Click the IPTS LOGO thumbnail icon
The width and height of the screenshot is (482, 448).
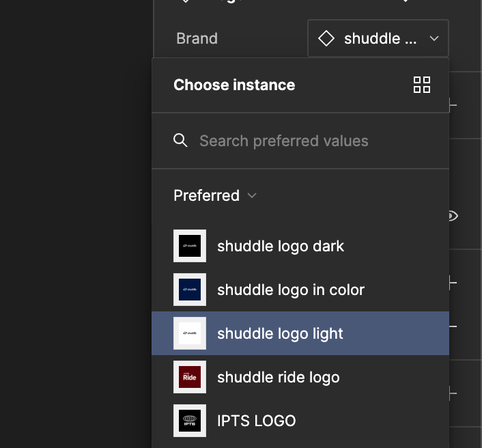pyautogui.click(x=190, y=421)
